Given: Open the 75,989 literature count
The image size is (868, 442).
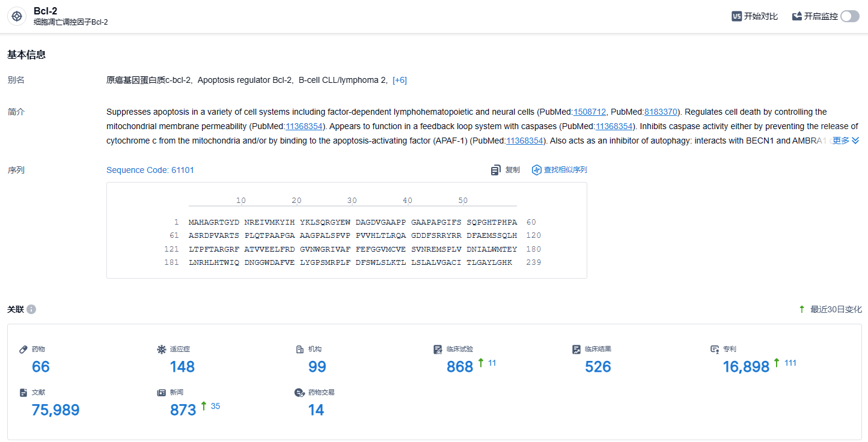Looking at the screenshot, I should point(55,410).
